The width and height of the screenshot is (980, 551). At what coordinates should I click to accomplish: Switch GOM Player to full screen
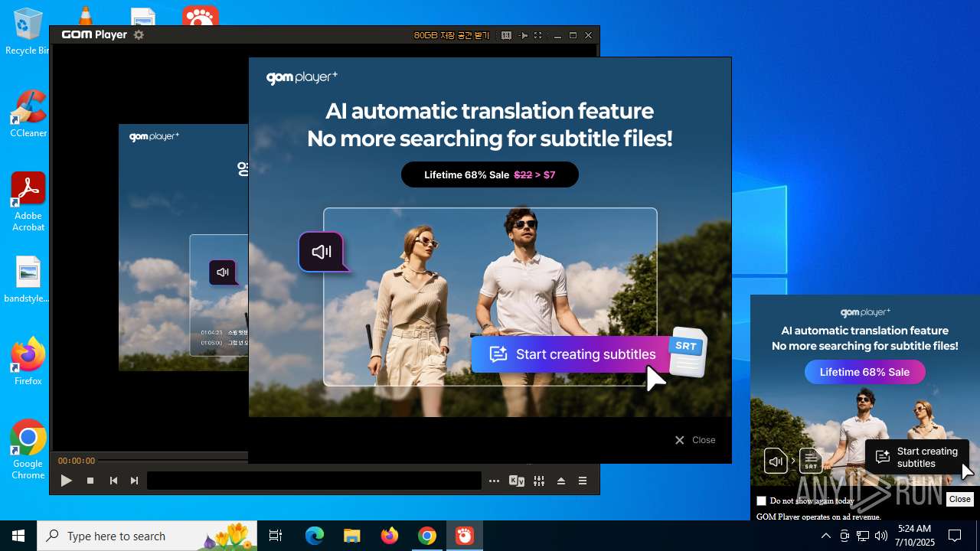tap(537, 35)
